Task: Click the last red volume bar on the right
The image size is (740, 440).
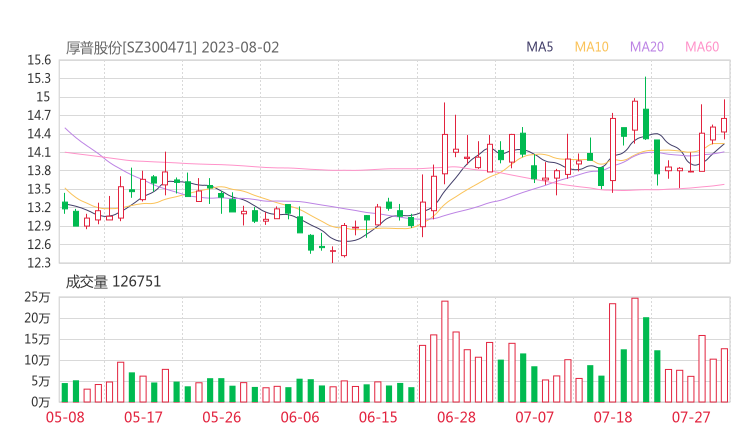Action: [x=724, y=375]
